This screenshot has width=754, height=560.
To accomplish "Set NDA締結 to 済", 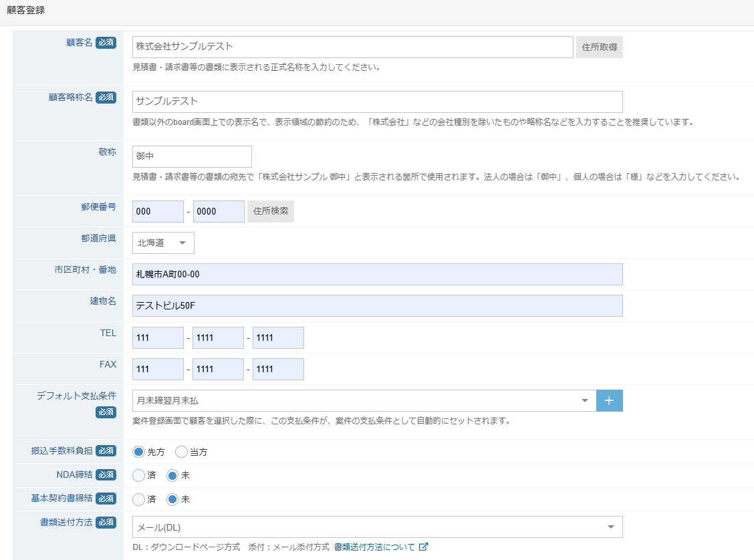I will tap(139, 476).
